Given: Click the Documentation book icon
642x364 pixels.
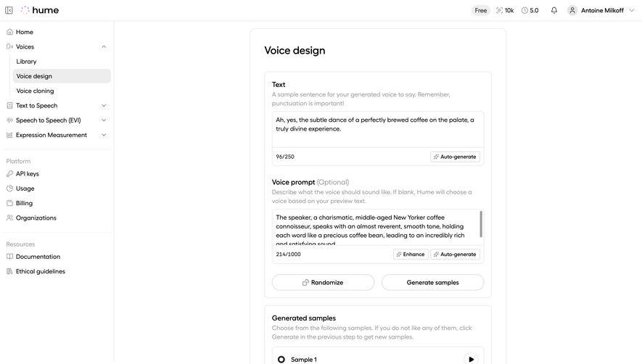Looking at the screenshot, I should pos(10,257).
